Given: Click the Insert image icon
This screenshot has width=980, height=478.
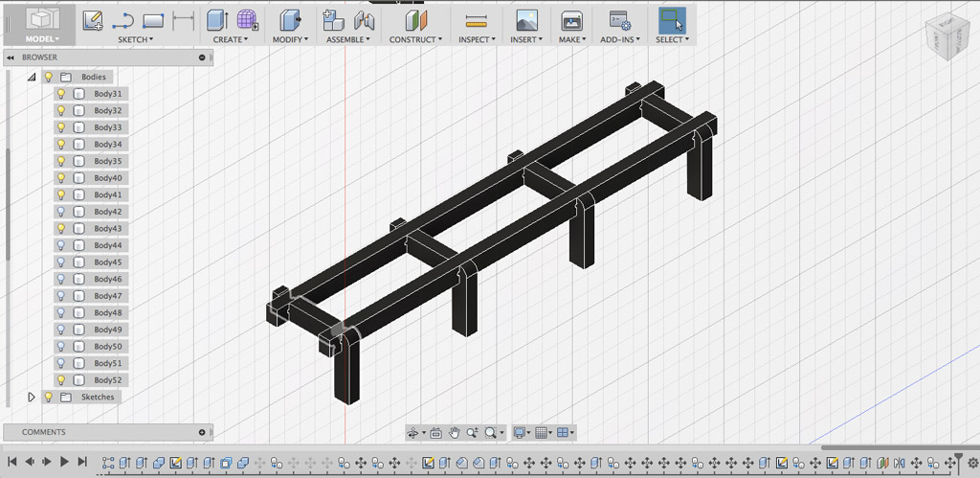Looking at the screenshot, I should [x=527, y=21].
